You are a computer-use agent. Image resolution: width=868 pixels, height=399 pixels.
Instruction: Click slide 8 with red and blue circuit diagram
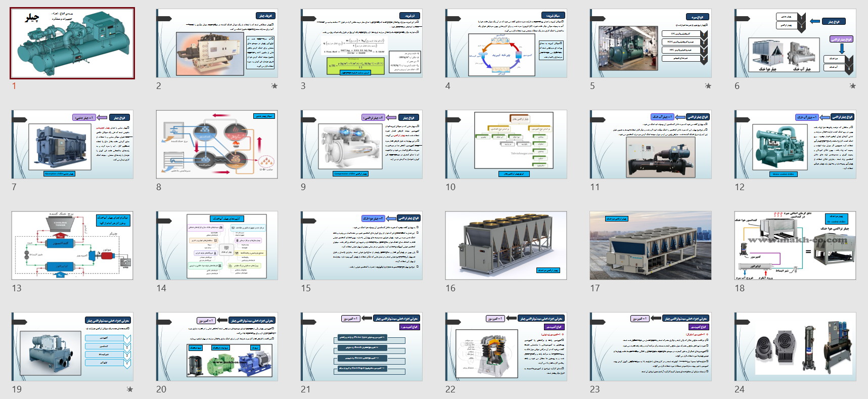217,145
